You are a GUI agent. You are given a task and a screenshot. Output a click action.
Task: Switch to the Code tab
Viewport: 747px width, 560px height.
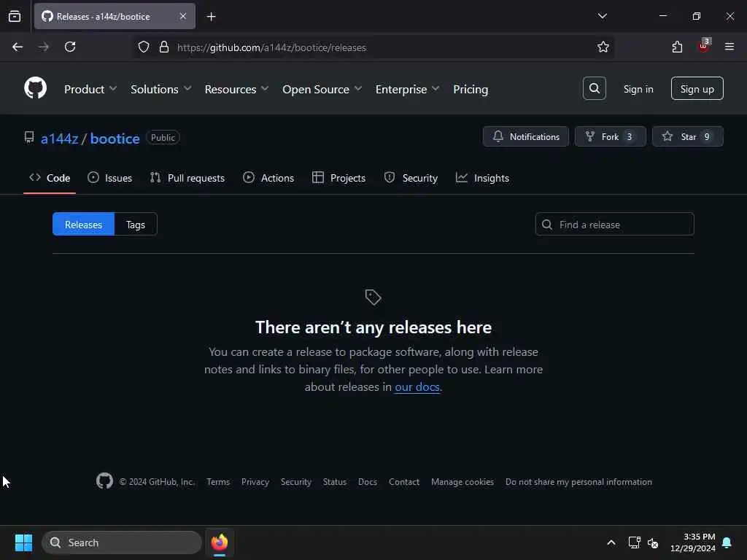(50, 178)
